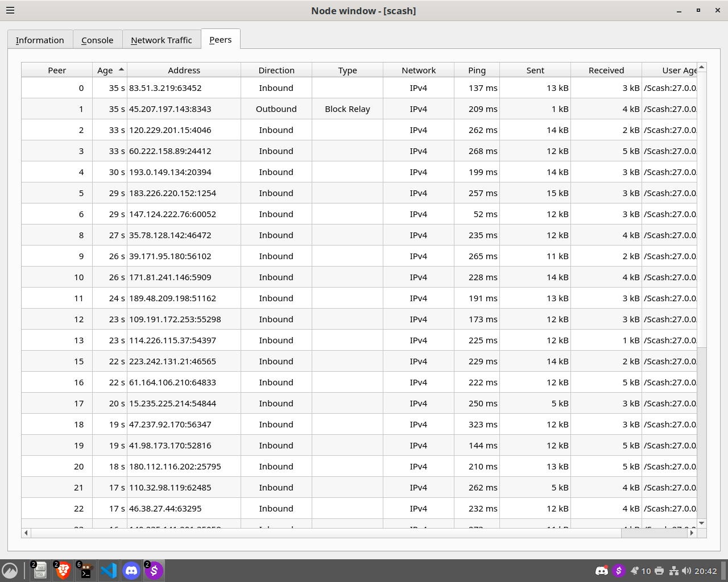Open the window menu hamburger icon
The height and width of the screenshot is (582, 728).
10,10
